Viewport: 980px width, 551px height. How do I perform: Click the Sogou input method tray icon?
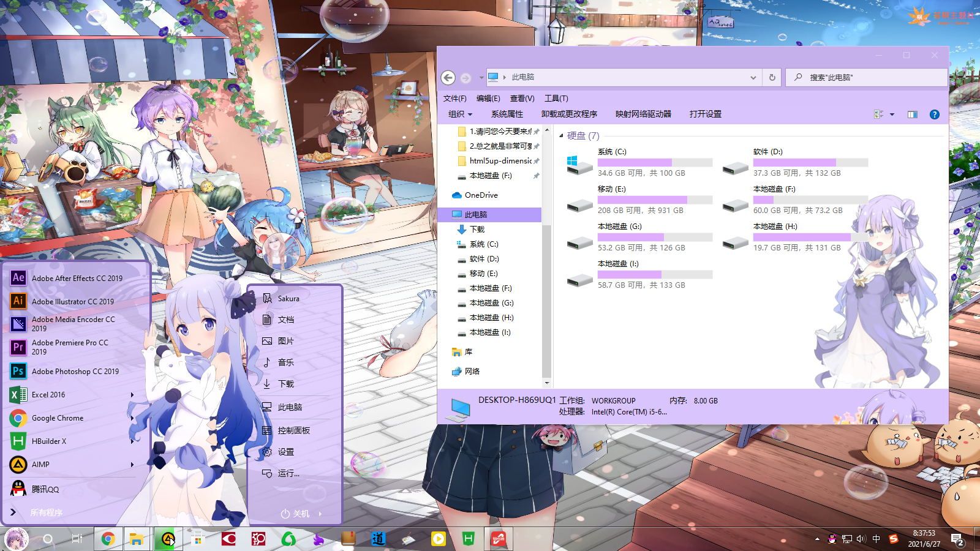tap(893, 539)
